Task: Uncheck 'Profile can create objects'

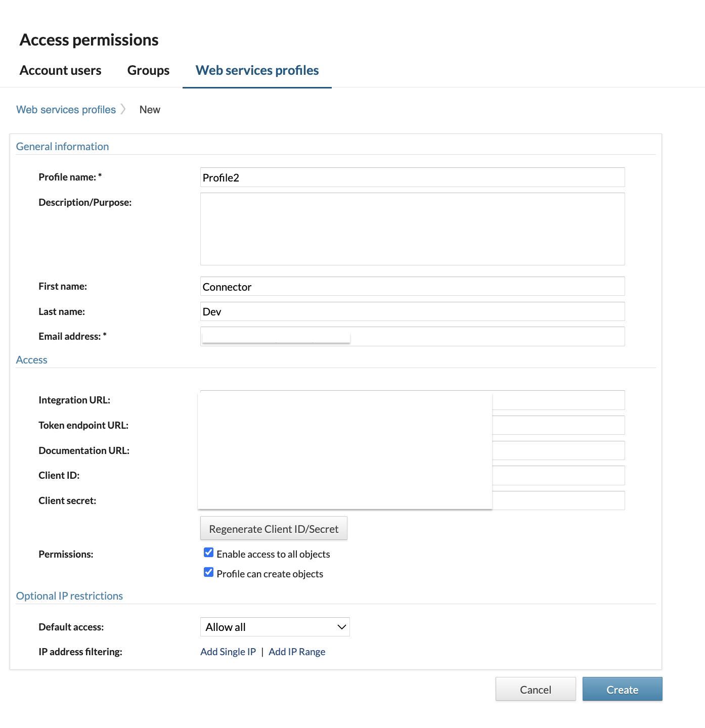Action: (208, 572)
